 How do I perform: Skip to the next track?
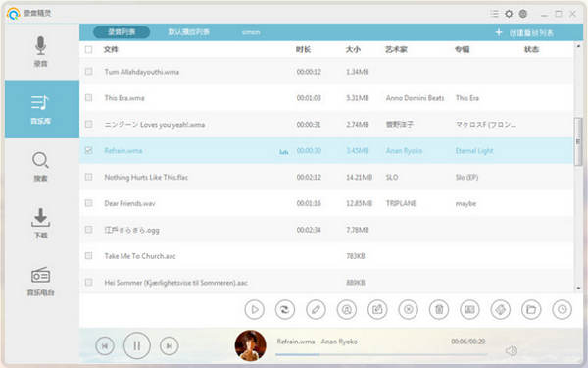170,345
